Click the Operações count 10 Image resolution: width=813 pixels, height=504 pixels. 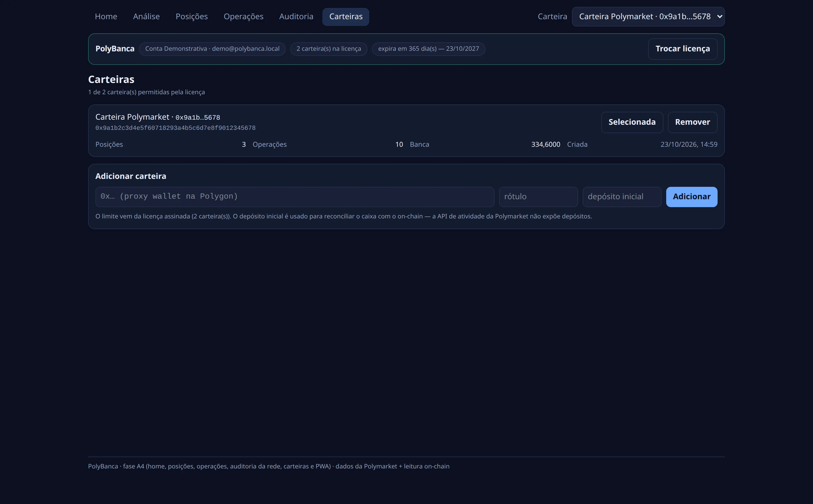399,144
